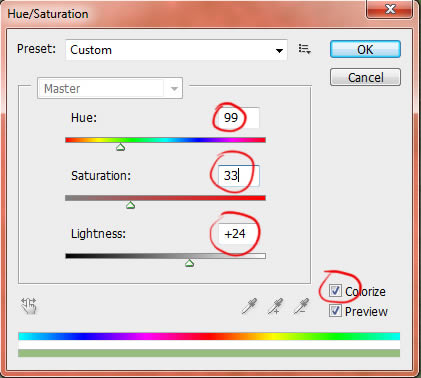Click the Lightness: label
The width and height of the screenshot is (421, 378).
click(x=98, y=234)
